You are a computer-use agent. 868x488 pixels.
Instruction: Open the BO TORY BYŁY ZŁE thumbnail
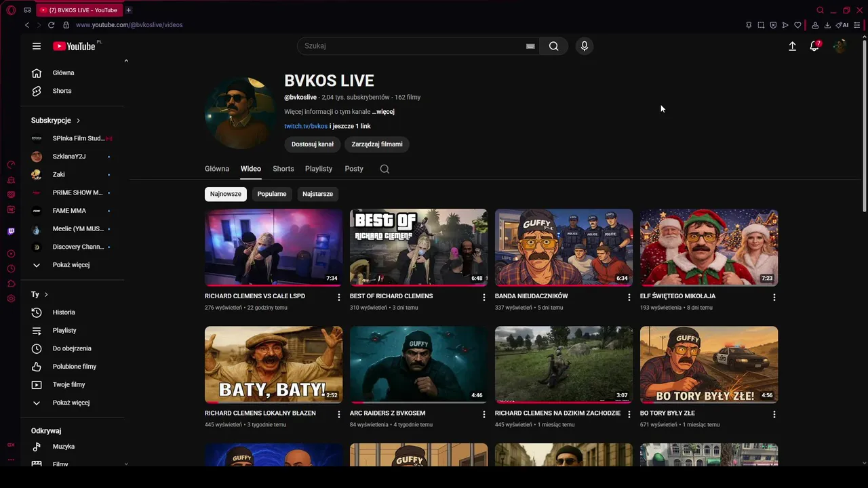pyautogui.click(x=709, y=365)
